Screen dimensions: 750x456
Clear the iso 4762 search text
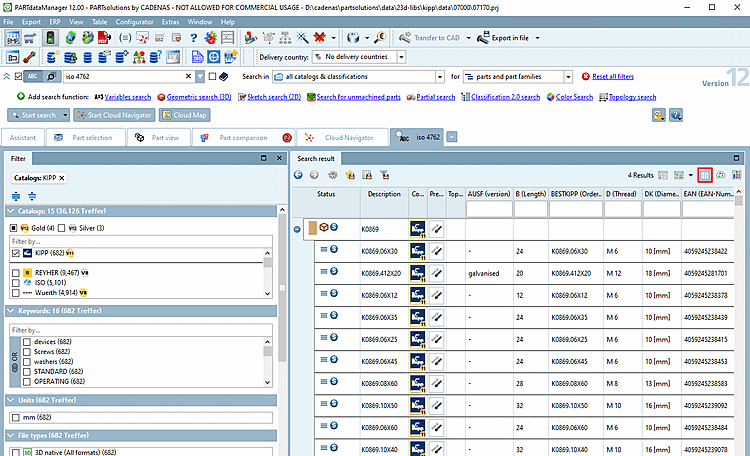(x=188, y=77)
